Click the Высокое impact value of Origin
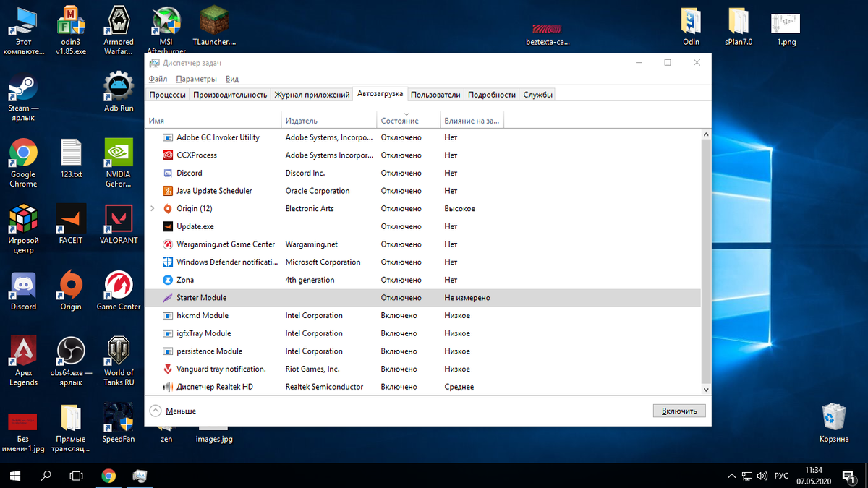Screen dimensions: 868x488 460,208
